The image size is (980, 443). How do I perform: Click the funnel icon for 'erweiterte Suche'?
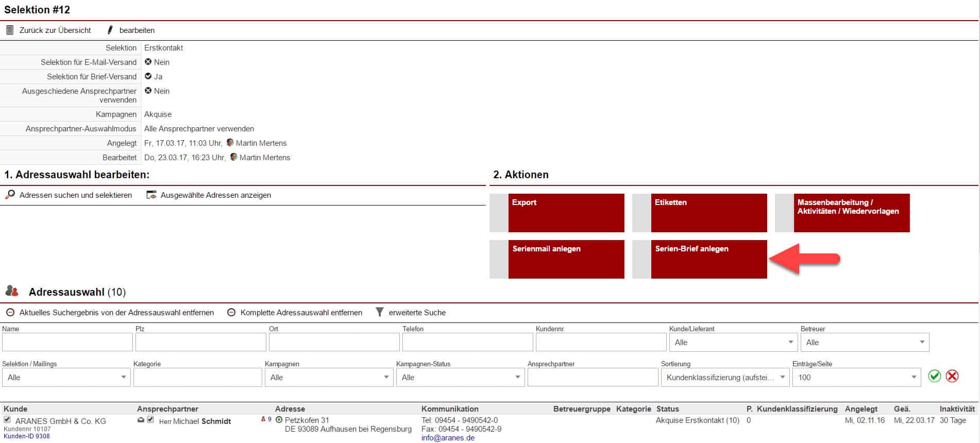pos(380,312)
